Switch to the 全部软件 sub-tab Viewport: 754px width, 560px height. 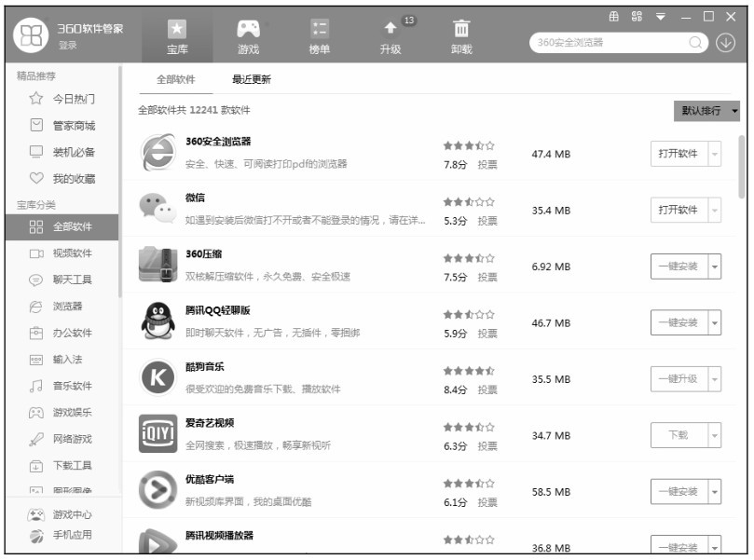click(x=176, y=79)
